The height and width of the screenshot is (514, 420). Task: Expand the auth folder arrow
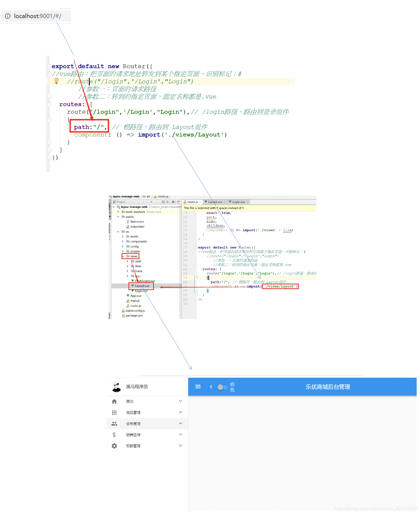pyautogui.click(x=127, y=261)
